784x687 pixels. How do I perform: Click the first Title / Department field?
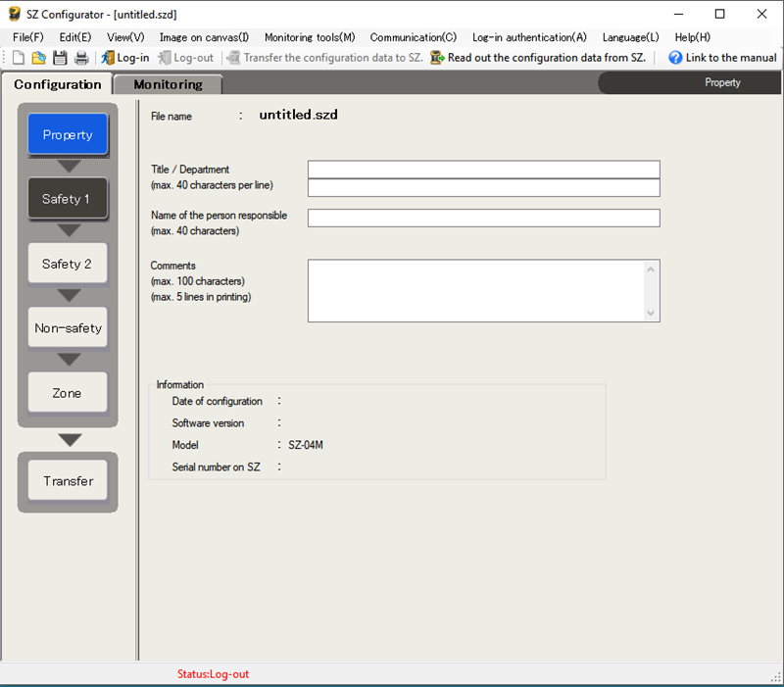(x=483, y=170)
